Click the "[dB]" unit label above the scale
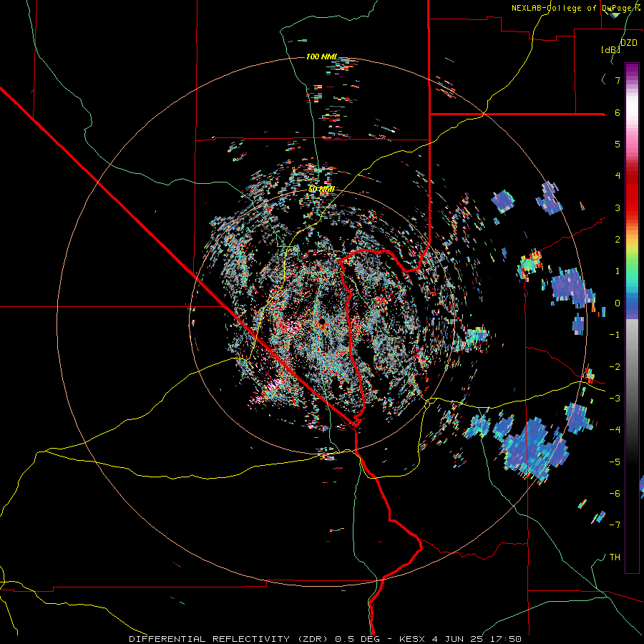The image size is (644, 644). 610,49
